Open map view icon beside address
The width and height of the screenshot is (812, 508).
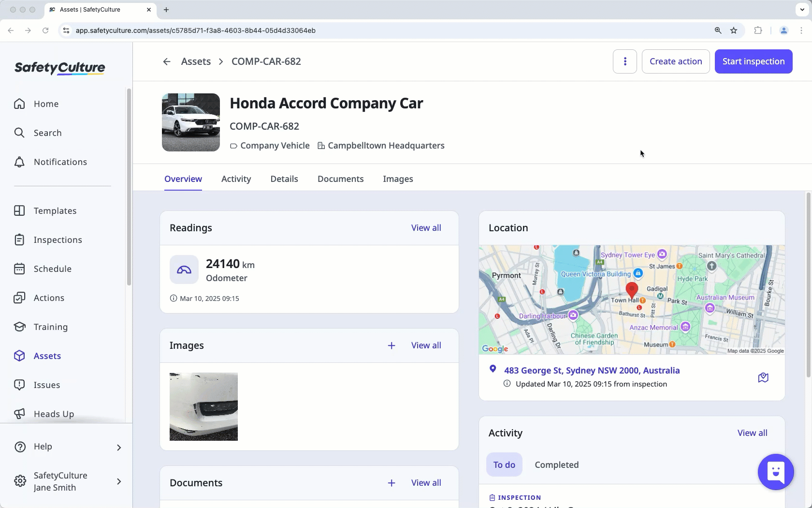tap(763, 377)
